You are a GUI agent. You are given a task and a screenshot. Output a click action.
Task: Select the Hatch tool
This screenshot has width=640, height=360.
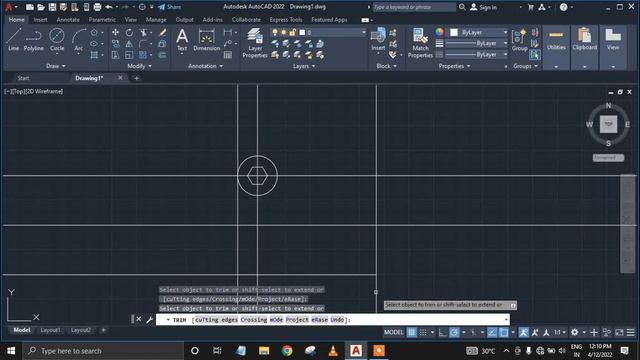pos(94,55)
